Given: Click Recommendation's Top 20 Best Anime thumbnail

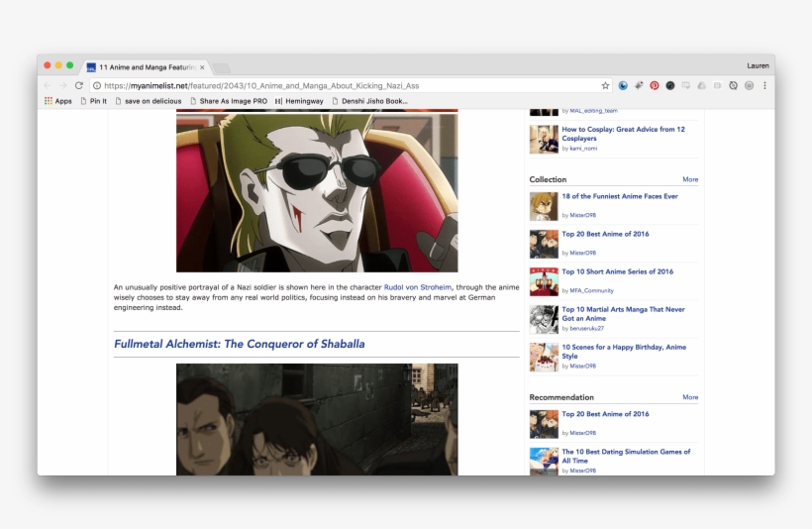Looking at the screenshot, I should point(544,424).
